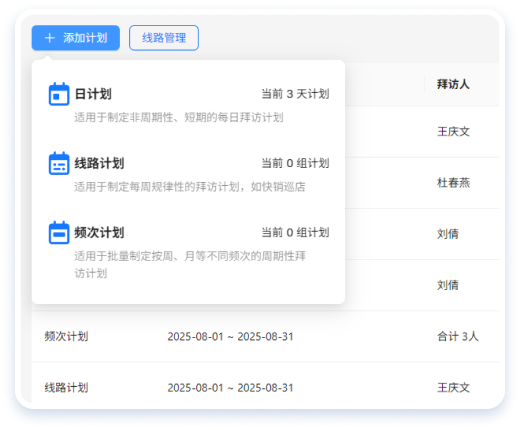Click the 线路计划 calendar icon
The width and height of the screenshot is (520, 430).
click(59, 163)
